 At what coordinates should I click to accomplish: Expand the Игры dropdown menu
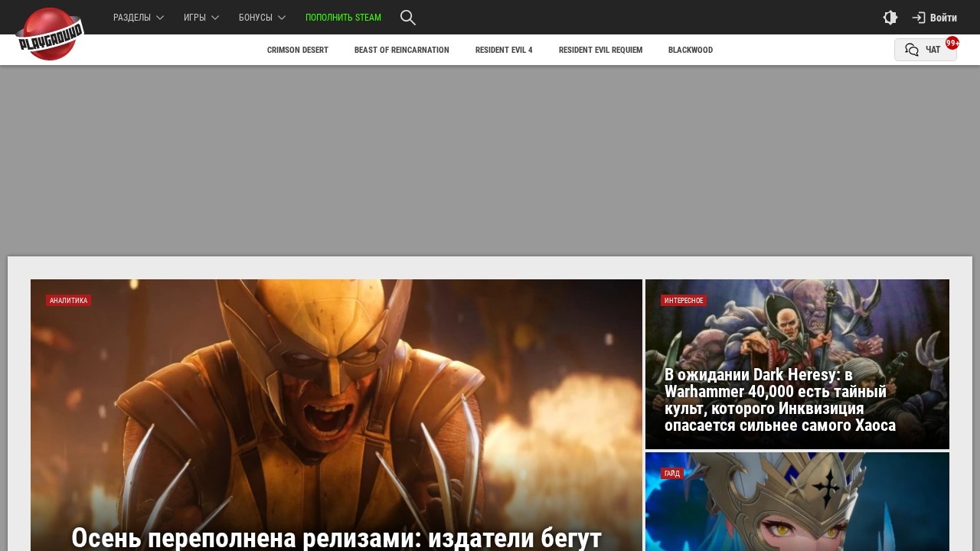(x=201, y=18)
